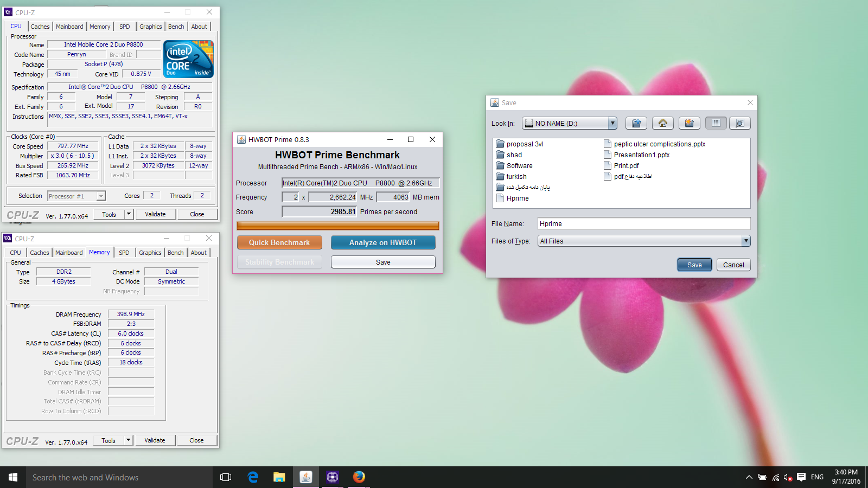The image size is (868, 488).
Task: Open About tab in CPU-Z processor window
Action: click(x=199, y=27)
